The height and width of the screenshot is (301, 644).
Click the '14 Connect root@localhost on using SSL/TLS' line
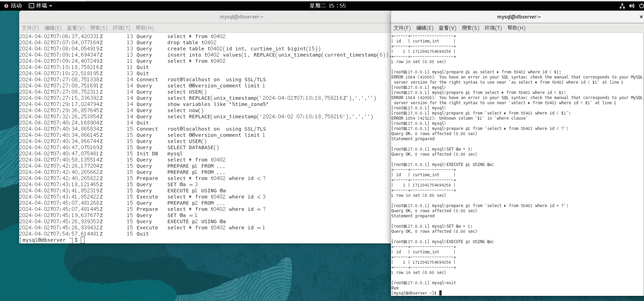[x=196, y=80]
